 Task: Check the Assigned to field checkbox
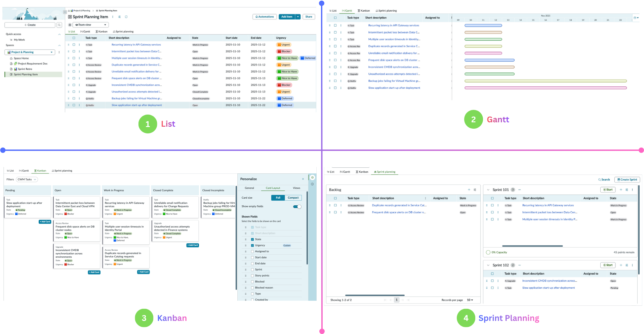click(x=252, y=251)
